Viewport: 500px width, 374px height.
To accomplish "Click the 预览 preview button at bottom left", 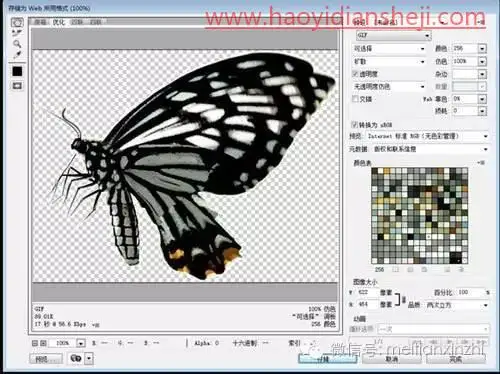I will (46, 359).
